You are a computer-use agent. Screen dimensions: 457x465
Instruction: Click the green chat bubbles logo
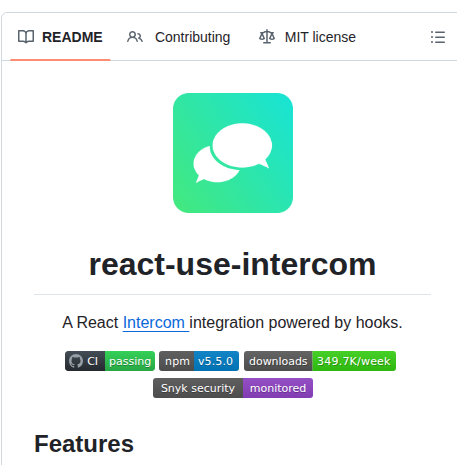pyautogui.click(x=233, y=153)
